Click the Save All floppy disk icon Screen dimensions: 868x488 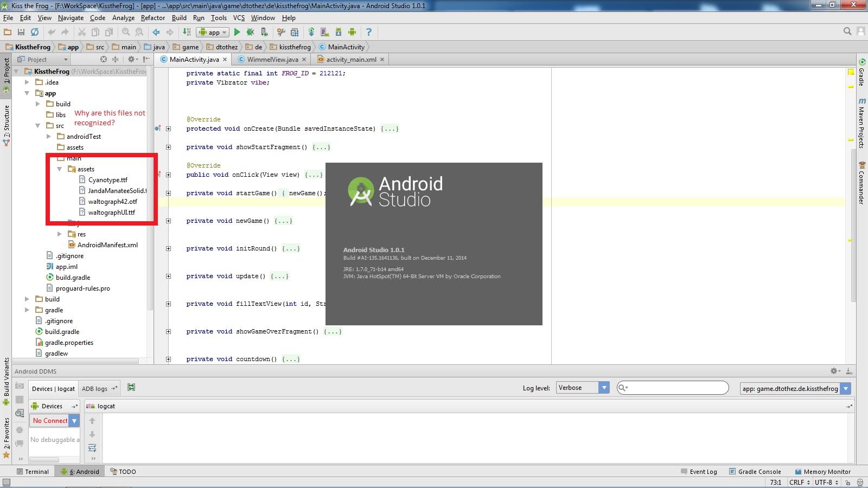[x=21, y=33]
